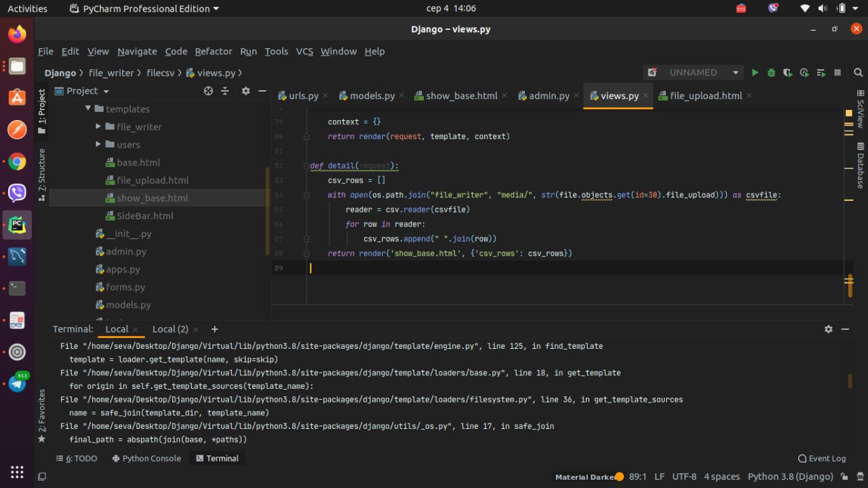The width and height of the screenshot is (868, 488).
Task: Hide the Terminal panel with minus icon
Action: pos(845,329)
